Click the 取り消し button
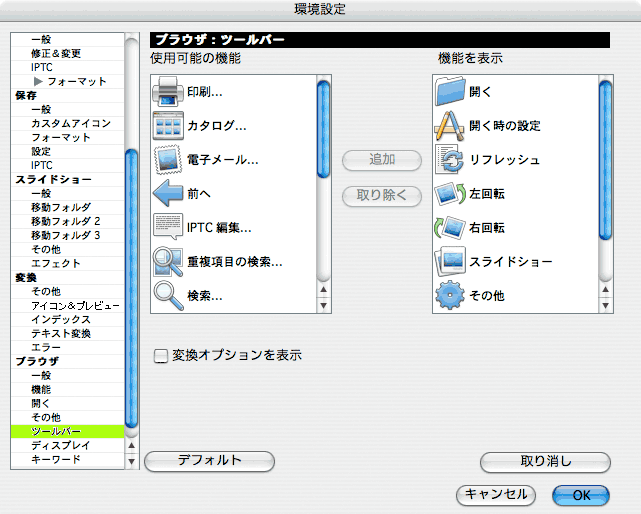Viewport: 641px width, 514px height. pos(545,462)
